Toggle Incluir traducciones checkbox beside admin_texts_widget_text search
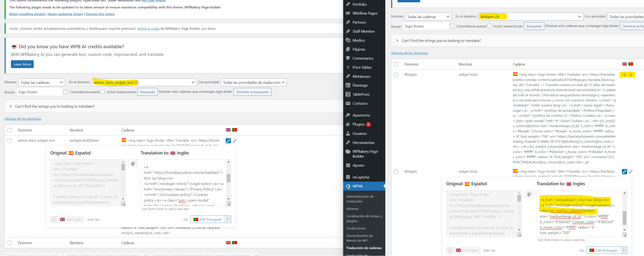Viewport: 644px width, 256px height. click(102, 92)
